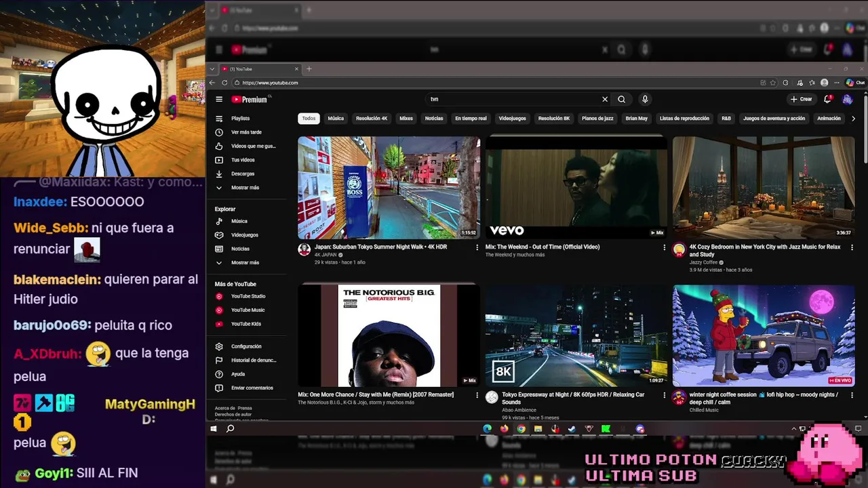Image resolution: width=868 pixels, height=488 pixels.
Task: Open the Abao Ambience channel link
Action: (x=519, y=410)
